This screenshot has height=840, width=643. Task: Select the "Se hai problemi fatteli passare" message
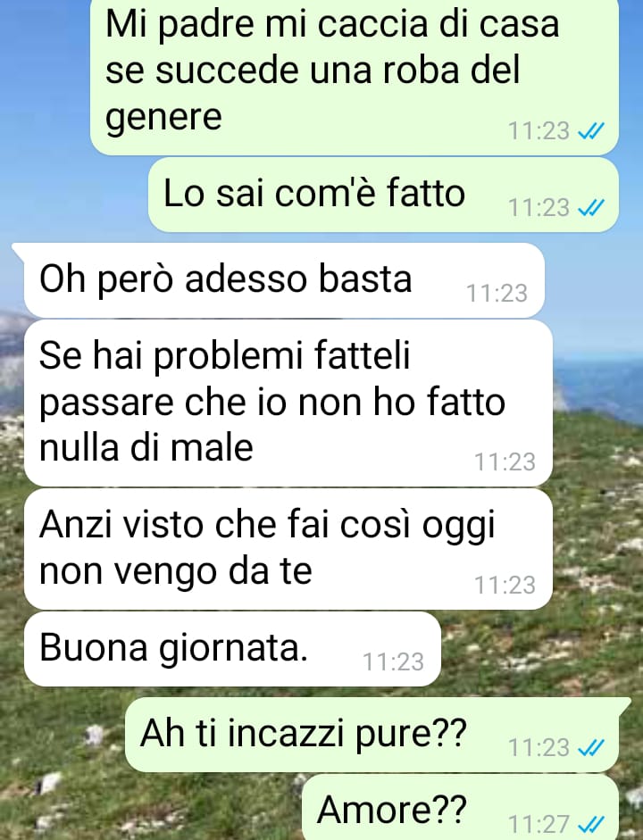click(x=288, y=403)
